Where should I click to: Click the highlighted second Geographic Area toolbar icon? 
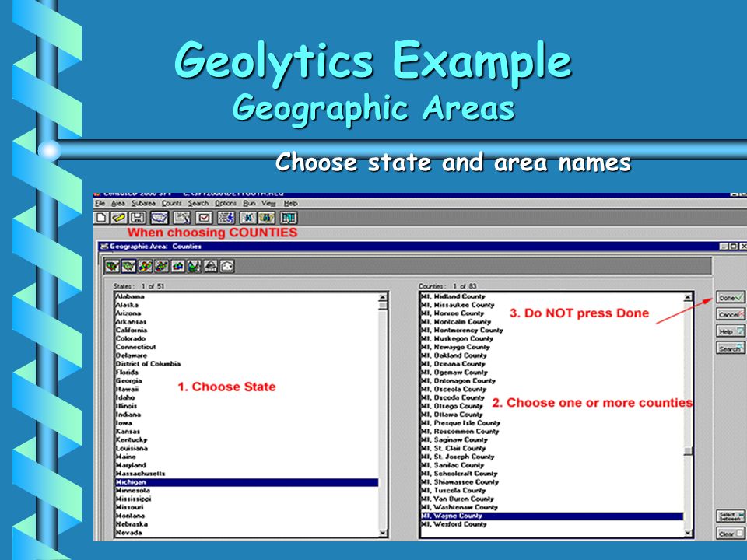click(x=128, y=266)
